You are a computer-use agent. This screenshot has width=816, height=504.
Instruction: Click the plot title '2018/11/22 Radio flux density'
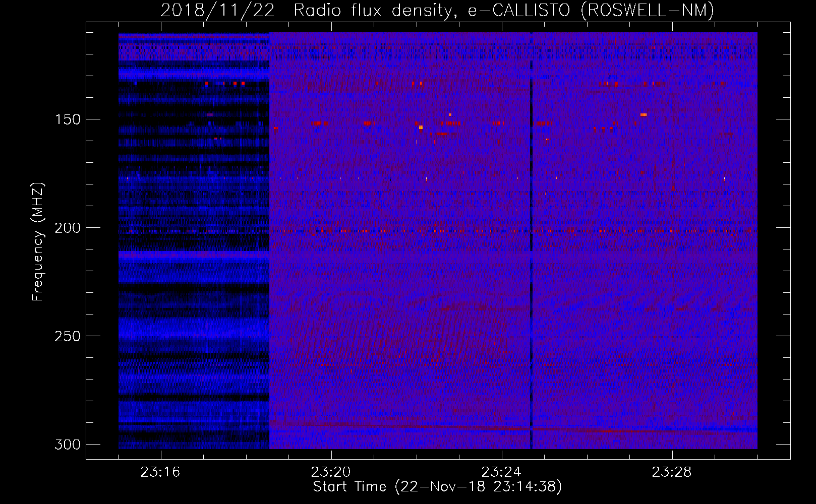(309, 11)
